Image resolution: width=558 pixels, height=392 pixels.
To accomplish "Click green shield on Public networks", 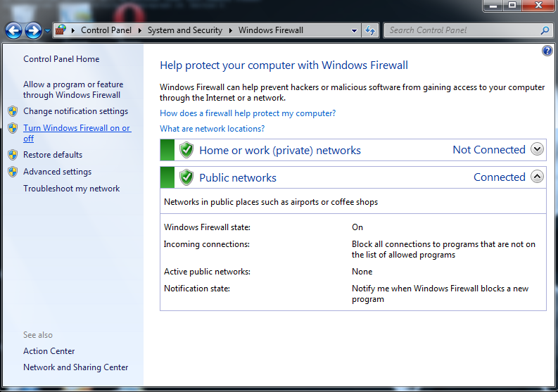I will tap(186, 177).
